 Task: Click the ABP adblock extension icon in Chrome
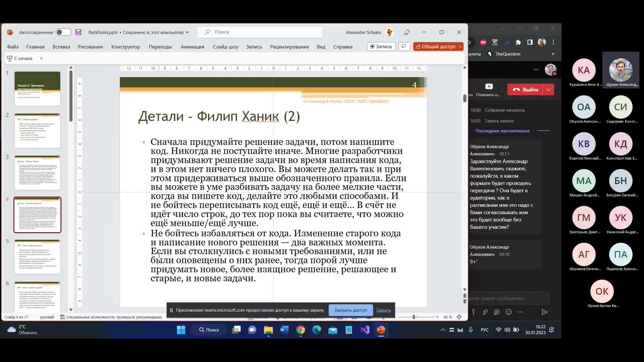[x=483, y=42]
